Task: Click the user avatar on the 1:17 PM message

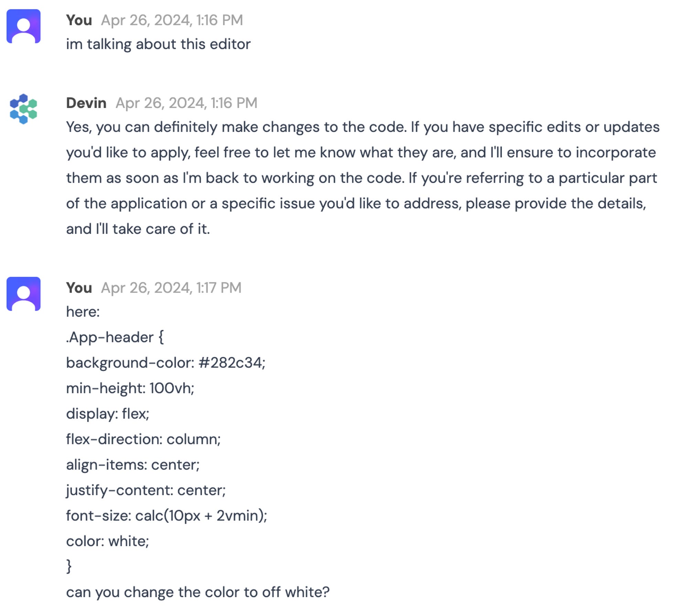Action: point(23,294)
